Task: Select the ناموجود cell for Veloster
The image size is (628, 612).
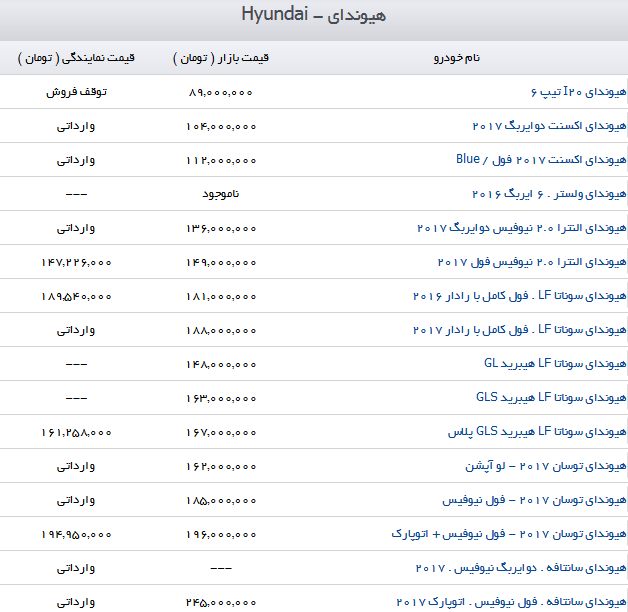Action: pos(221,194)
